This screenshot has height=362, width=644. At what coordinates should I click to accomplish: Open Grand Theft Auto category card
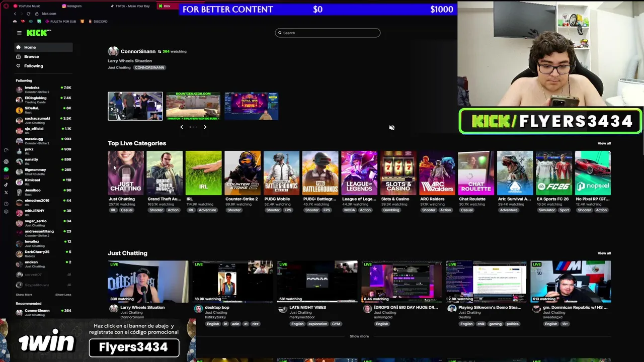[165, 172]
